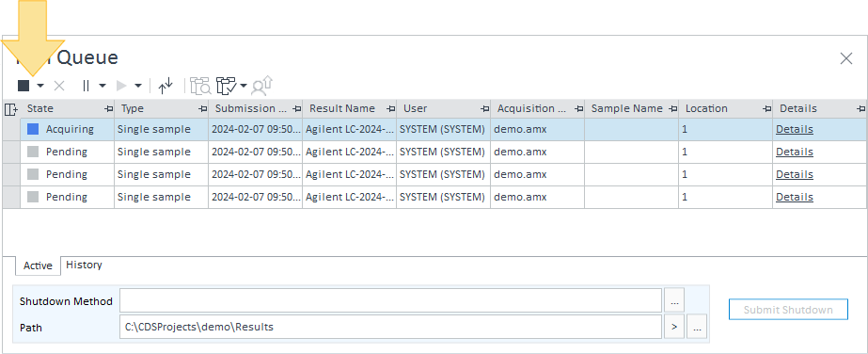
Task: Click the Shutdown Method text field
Action: pos(391,300)
